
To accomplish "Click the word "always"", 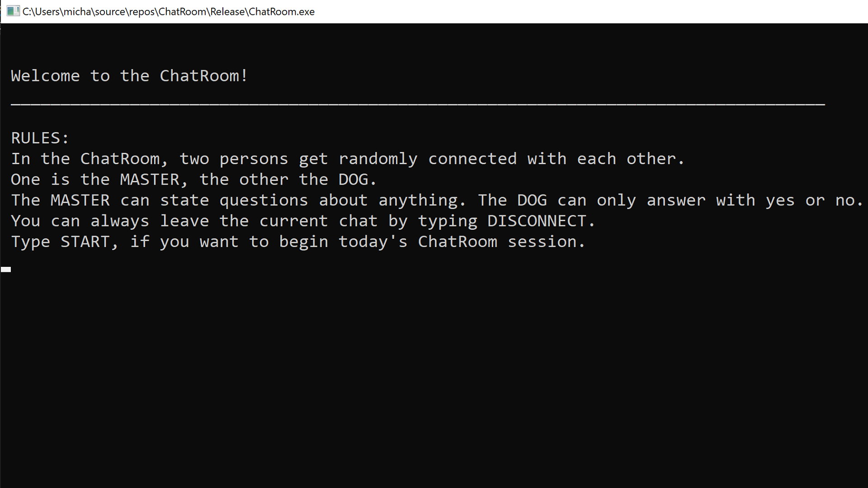I will [x=120, y=222].
